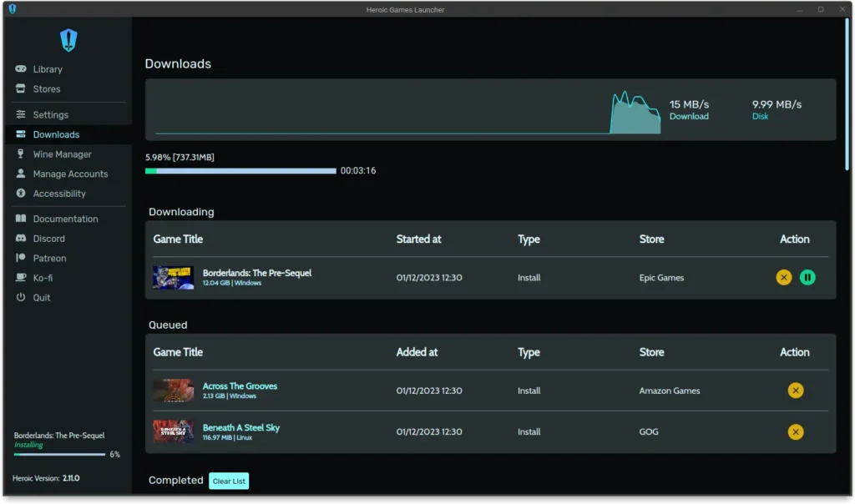Viewport: 855px width, 504px height.
Task: Remove Across The Grooves from queue
Action: (x=795, y=391)
